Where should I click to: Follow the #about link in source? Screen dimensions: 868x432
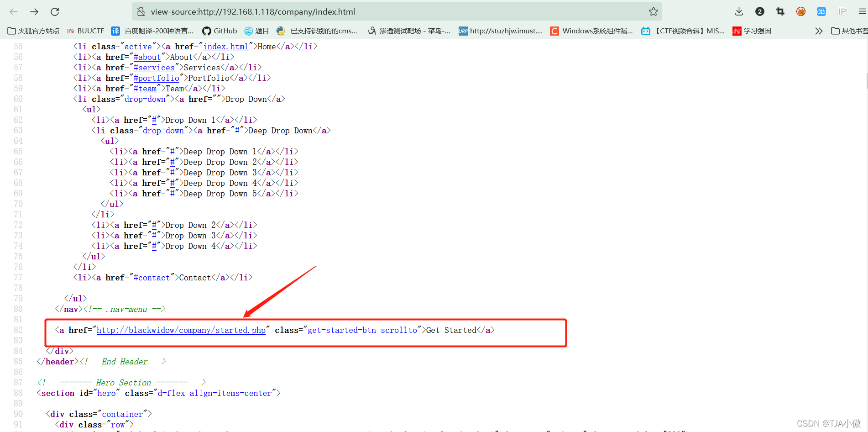pyautogui.click(x=147, y=57)
